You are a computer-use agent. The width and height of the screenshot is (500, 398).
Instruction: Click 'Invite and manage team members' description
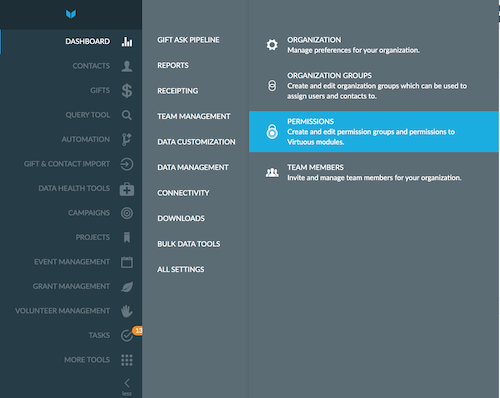(x=374, y=178)
